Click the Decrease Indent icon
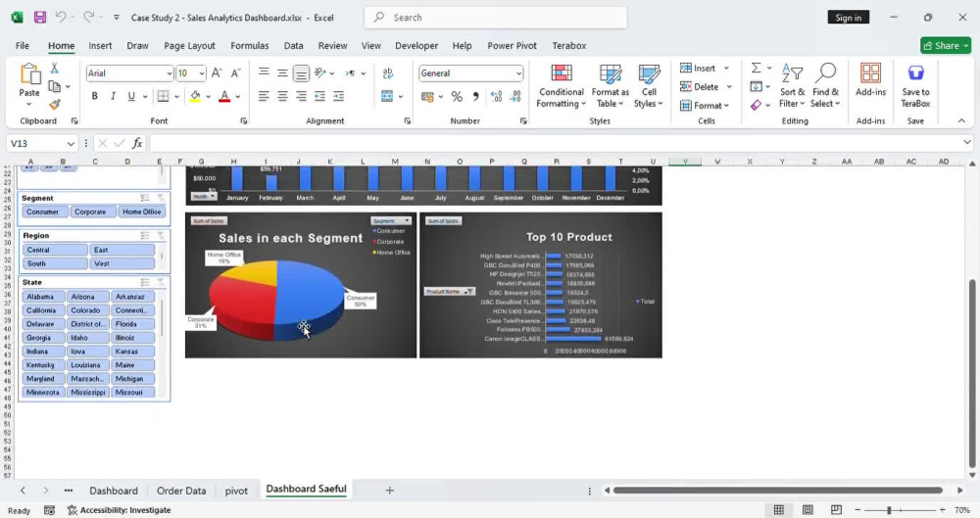Viewport: 980px width, 518px height. tap(320, 96)
